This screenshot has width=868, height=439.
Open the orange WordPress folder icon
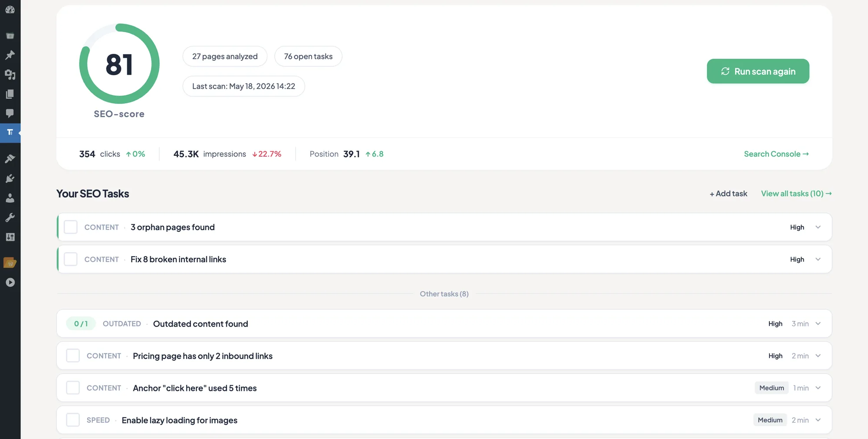point(10,263)
